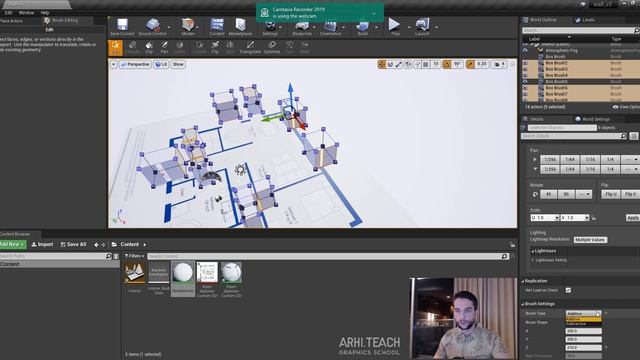
Task: Click the Launch toolbar icon
Action: (422, 27)
